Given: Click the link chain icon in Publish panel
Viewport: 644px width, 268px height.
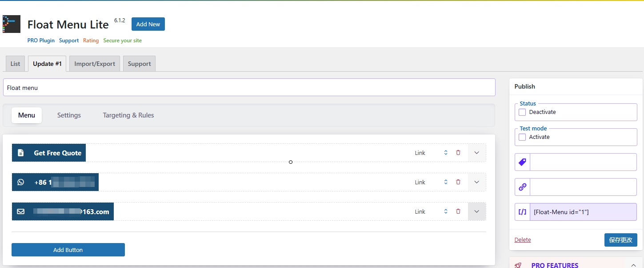Looking at the screenshot, I should click(523, 187).
